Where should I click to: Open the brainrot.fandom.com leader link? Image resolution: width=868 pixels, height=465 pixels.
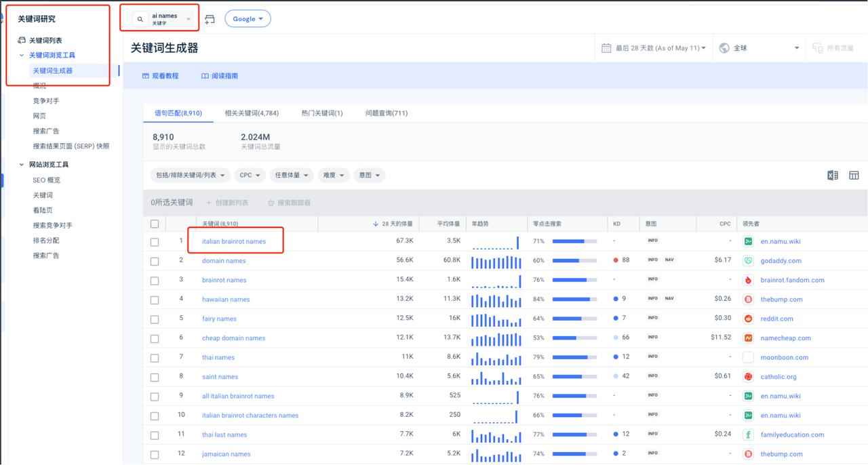click(793, 280)
